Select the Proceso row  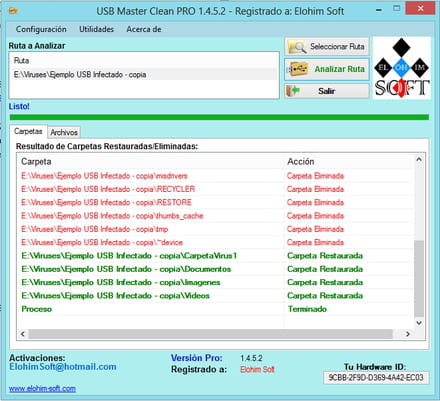[216, 309]
